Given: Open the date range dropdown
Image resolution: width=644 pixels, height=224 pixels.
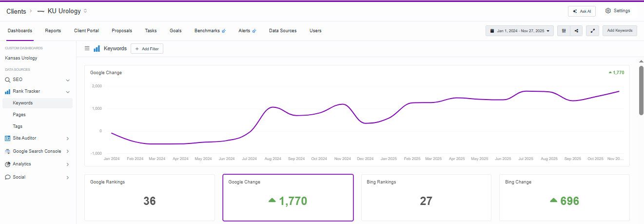Looking at the screenshot, I should pos(519,31).
